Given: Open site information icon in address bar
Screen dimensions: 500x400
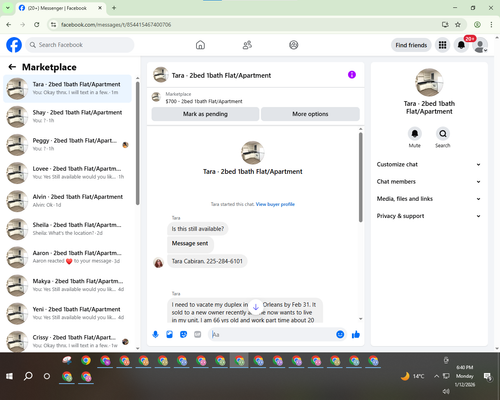Looking at the screenshot, I should coord(53,24).
